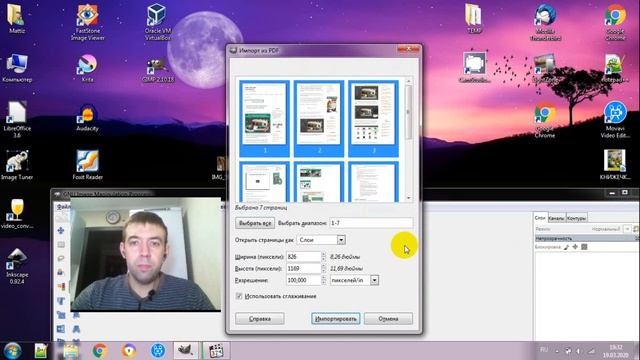Select Rectangle Select tool in GIMP toolbox
Image resolution: width=640 pixels, height=360 pixels.
point(61,244)
